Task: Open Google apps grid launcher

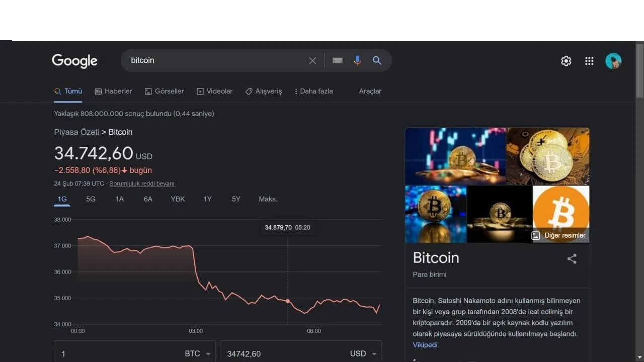Action: tap(589, 61)
